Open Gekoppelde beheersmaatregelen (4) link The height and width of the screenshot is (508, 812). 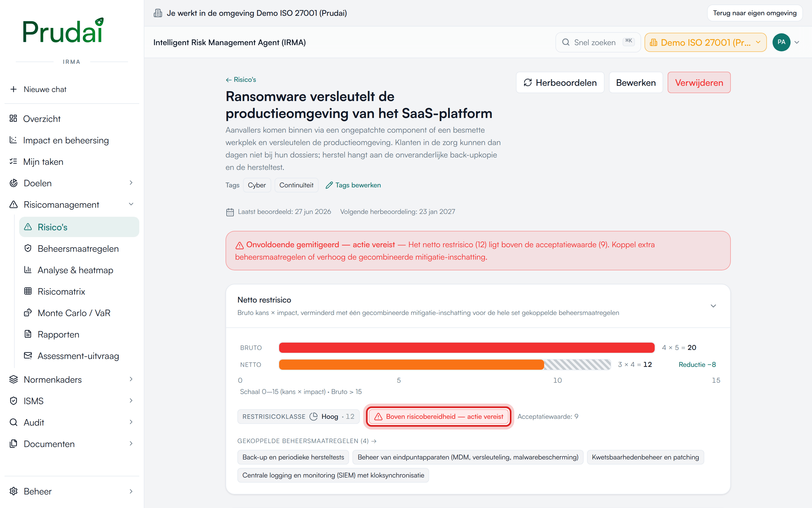coord(307,441)
